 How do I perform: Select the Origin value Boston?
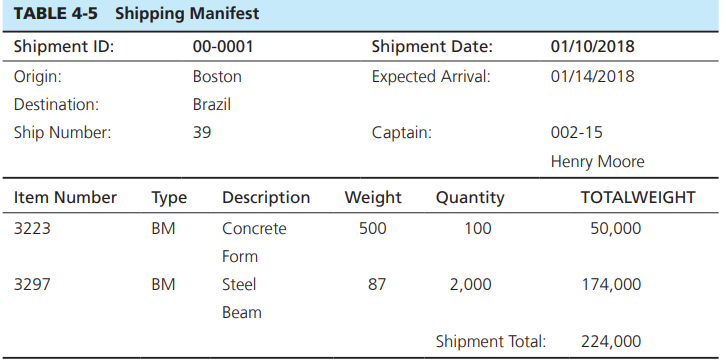coord(217,76)
